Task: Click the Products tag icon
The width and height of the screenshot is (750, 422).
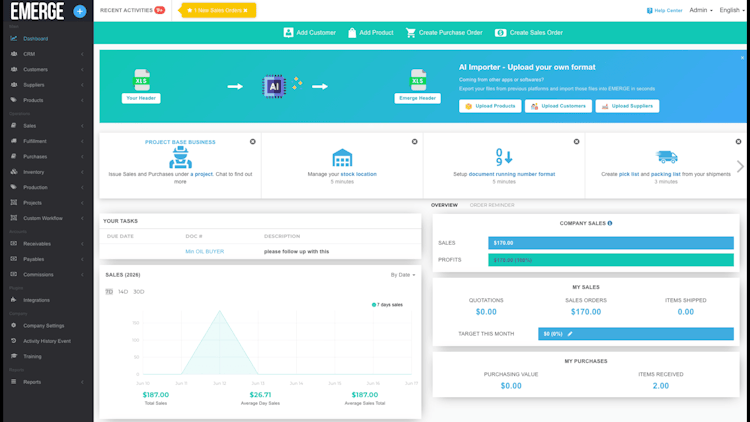Action: pos(14,100)
